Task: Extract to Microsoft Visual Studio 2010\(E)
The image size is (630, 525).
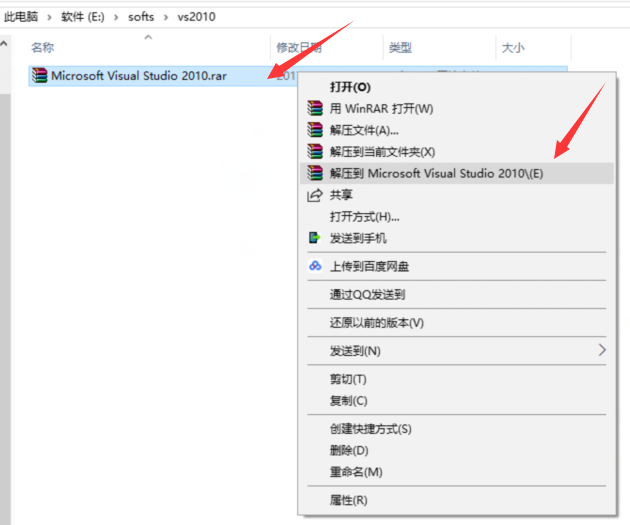Action: 456,174
